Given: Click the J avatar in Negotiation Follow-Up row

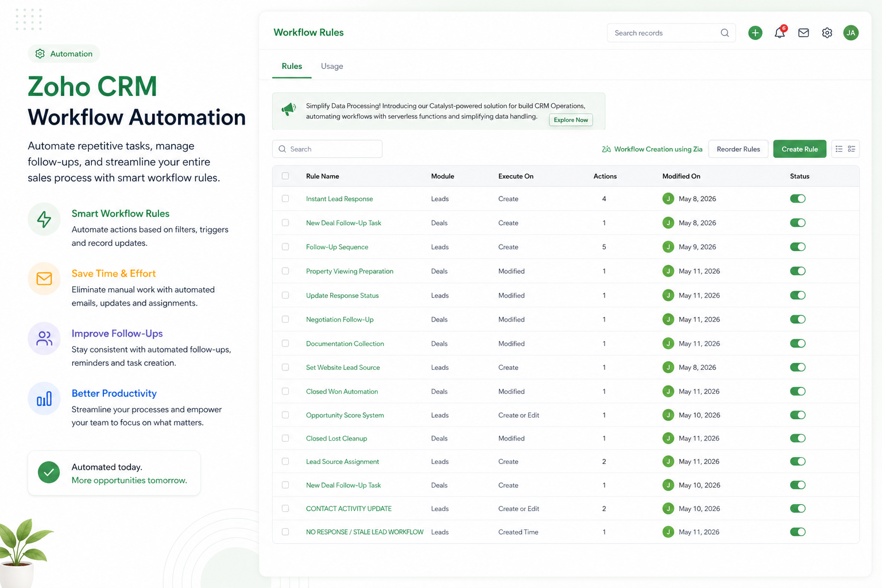Looking at the screenshot, I should coord(668,319).
